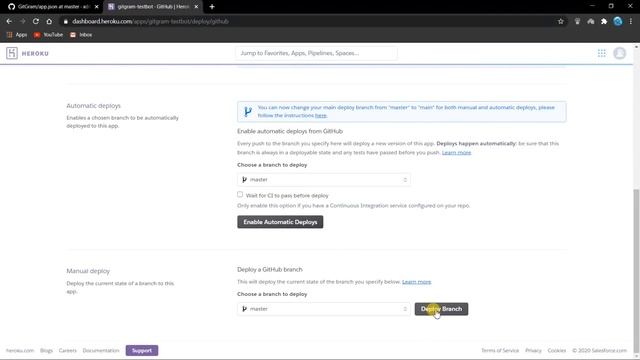Open the Privacy footer link

pyautogui.click(x=533, y=351)
